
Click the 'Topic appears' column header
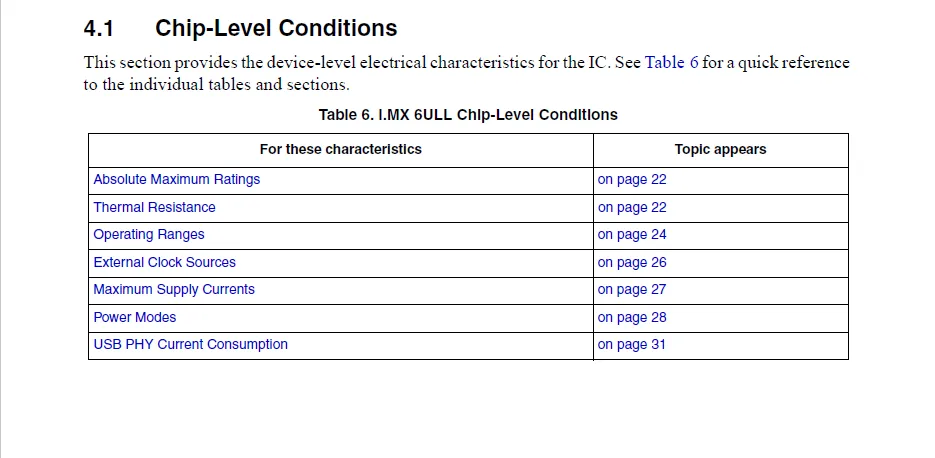720,149
